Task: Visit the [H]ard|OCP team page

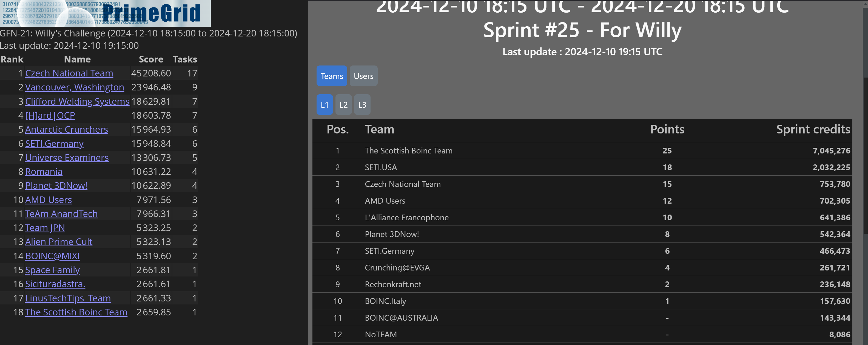Action: pyautogui.click(x=50, y=116)
